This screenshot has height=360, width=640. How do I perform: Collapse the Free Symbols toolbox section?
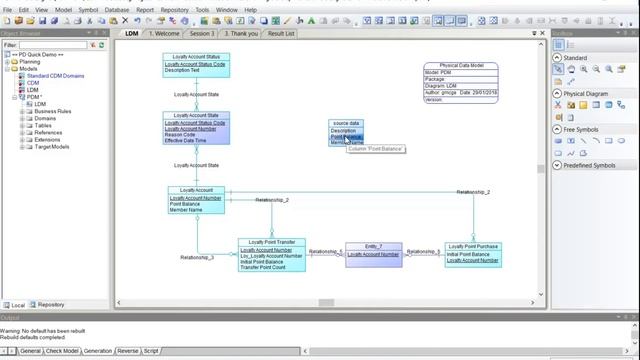click(x=557, y=129)
